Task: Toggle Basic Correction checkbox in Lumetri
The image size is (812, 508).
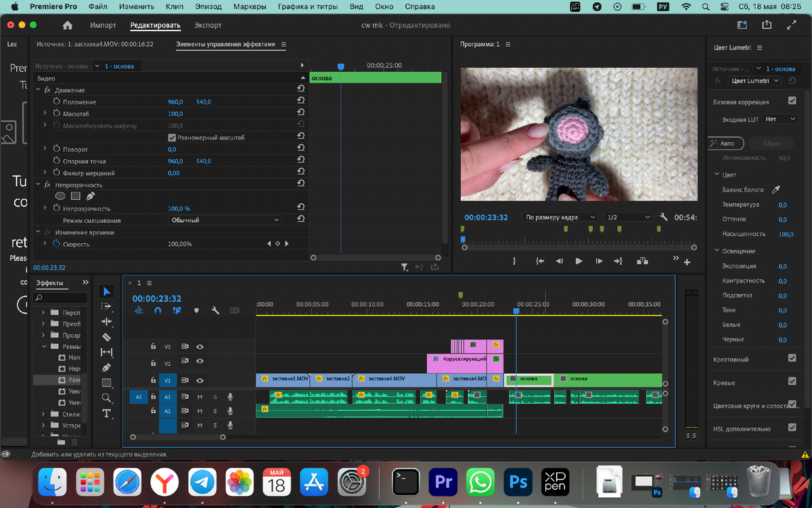Action: coord(792,101)
